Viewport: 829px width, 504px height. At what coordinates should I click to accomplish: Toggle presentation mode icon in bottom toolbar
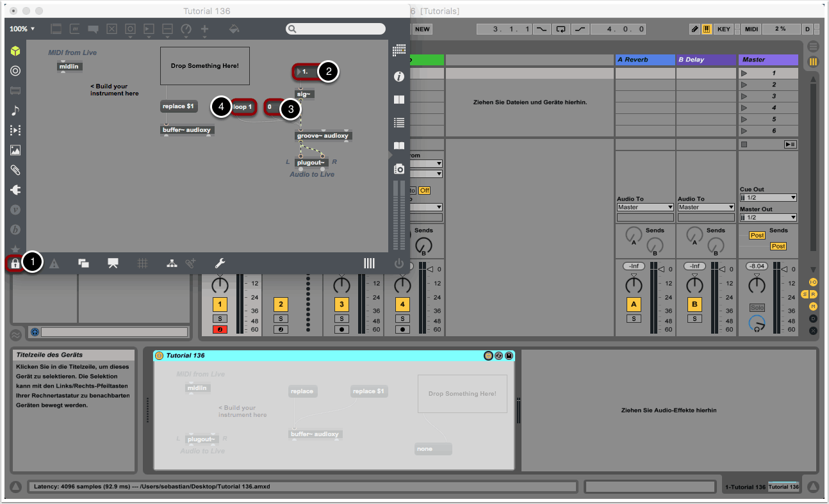[x=113, y=263]
